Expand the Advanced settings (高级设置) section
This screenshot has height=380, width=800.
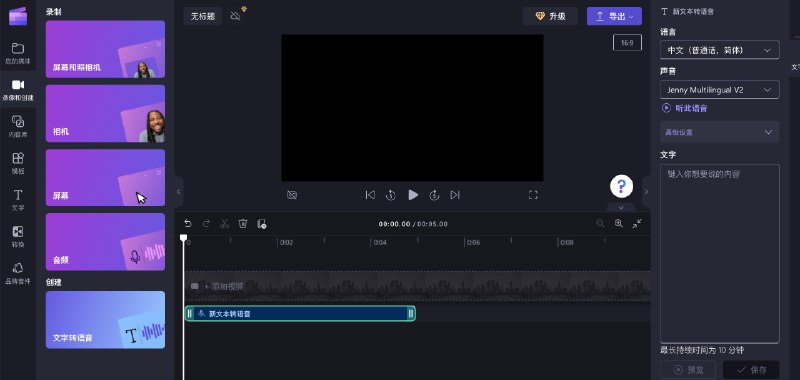point(719,132)
